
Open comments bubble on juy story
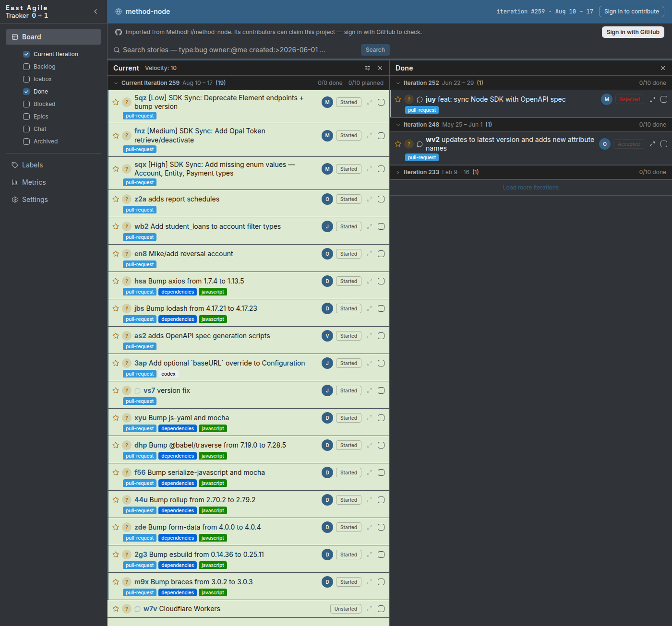click(420, 99)
